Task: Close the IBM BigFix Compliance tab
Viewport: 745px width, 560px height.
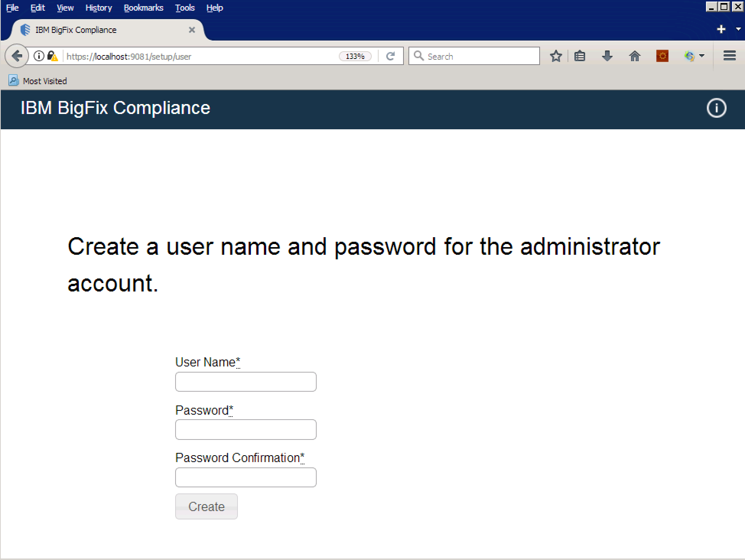Action: coord(192,30)
